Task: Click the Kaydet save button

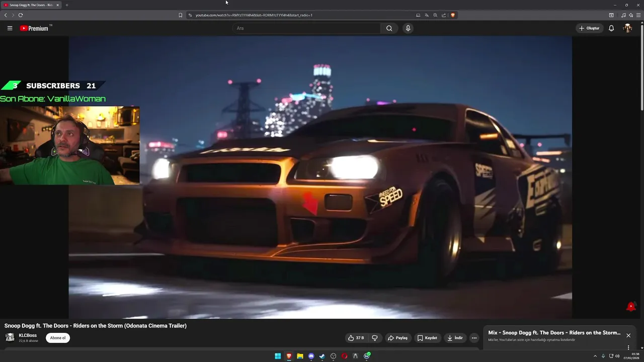Action: pos(427,338)
